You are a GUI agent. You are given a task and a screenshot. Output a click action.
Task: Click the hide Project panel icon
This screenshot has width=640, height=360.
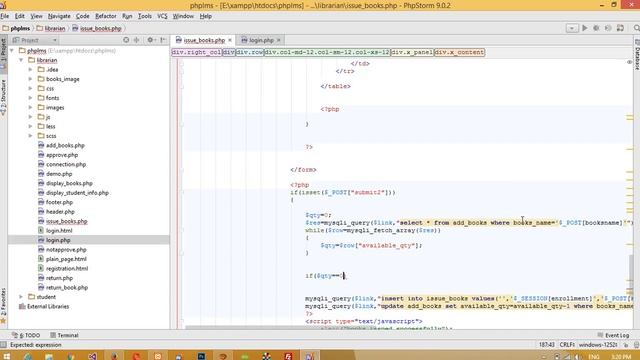(x=163, y=40)
